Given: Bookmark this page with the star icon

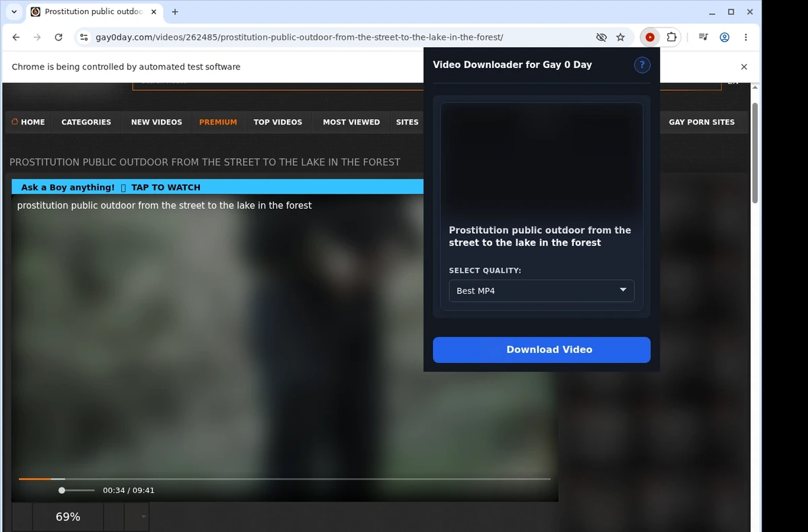Looking at the screenshot, I should pyautogui.click(x=621, y=38).
